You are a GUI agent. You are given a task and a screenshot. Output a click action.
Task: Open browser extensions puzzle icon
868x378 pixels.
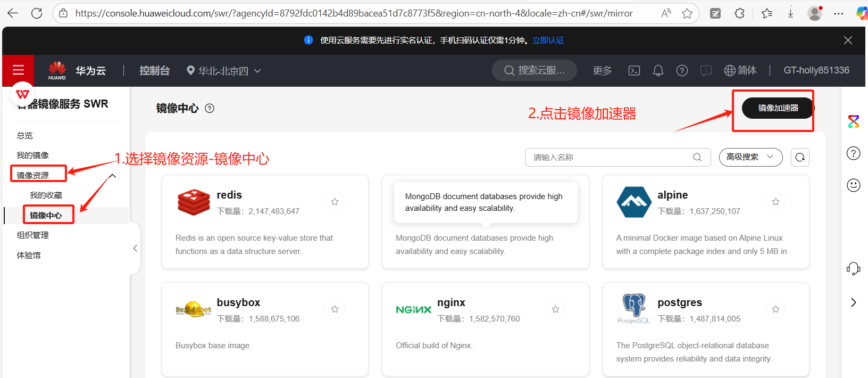[x=739, y=13]
